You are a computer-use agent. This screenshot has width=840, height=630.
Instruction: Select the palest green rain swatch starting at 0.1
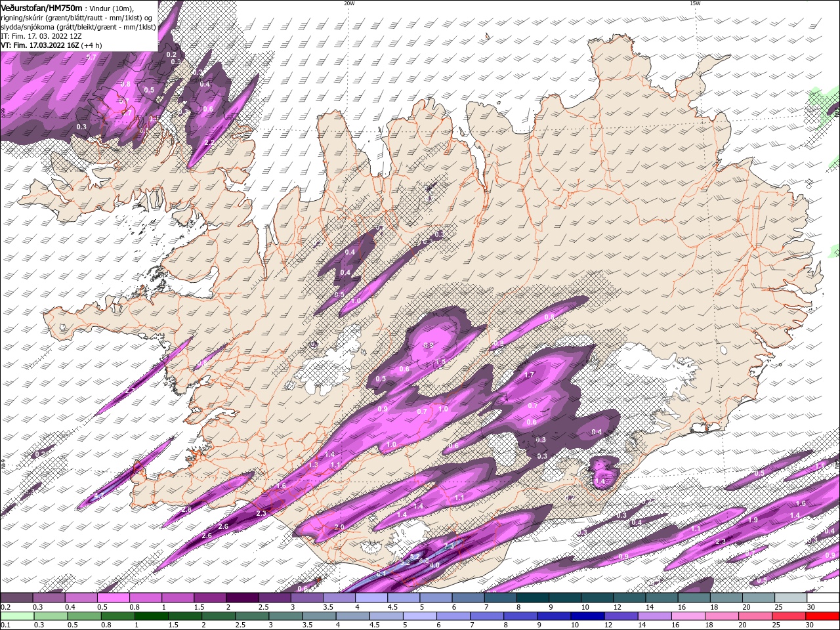pyautogui.click(x=18, y=616)
